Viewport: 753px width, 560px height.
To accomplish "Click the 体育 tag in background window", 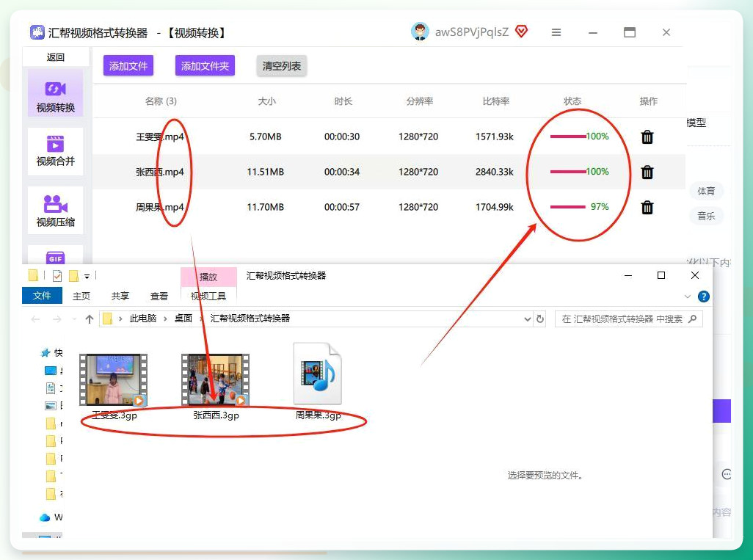I will pyautogui.click(x=706, y=191).
